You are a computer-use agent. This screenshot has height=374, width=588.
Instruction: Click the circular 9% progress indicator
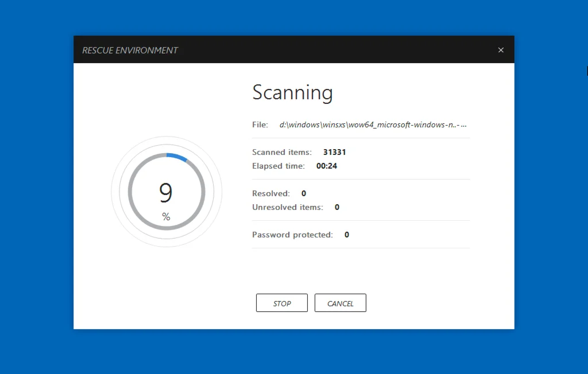[167, 192]
